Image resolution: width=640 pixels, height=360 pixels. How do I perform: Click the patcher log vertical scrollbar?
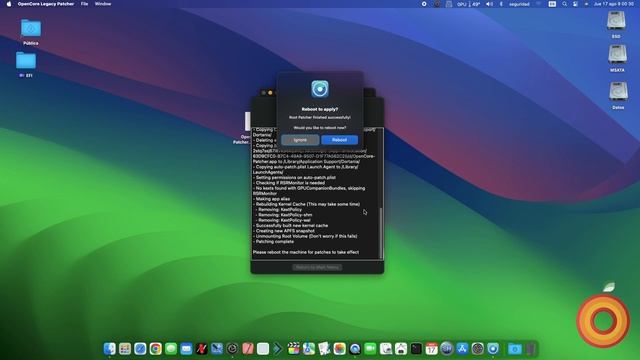click(381, 233)
